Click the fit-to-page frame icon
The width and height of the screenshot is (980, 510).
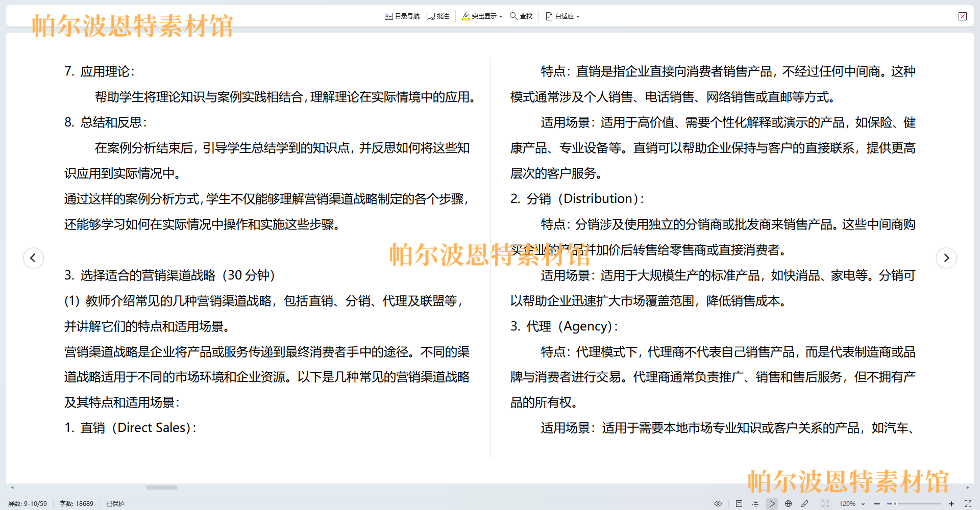coord(825,503)
